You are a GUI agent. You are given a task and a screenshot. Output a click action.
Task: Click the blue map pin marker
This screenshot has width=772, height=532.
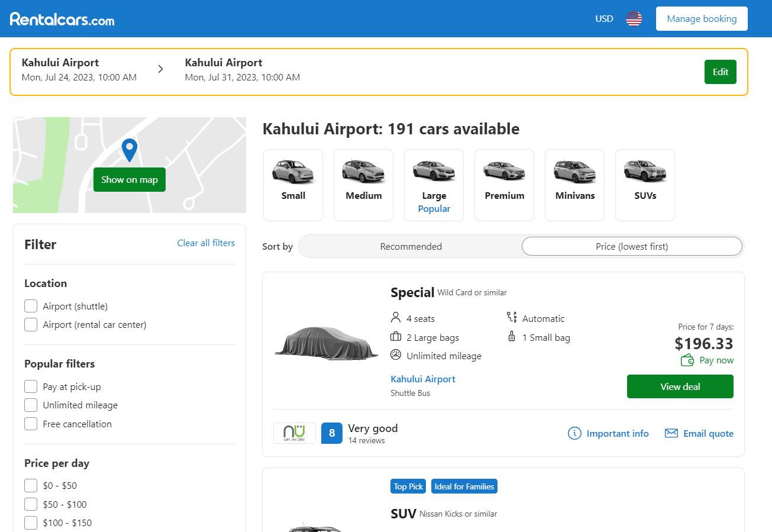130,150
